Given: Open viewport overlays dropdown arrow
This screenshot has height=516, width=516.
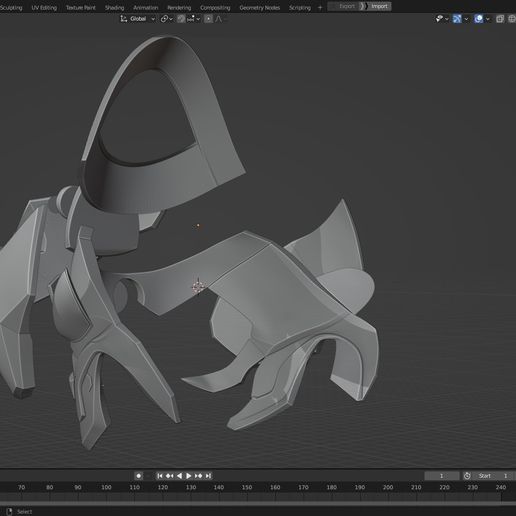Looking at the screenshot, I should pos(488,19).
